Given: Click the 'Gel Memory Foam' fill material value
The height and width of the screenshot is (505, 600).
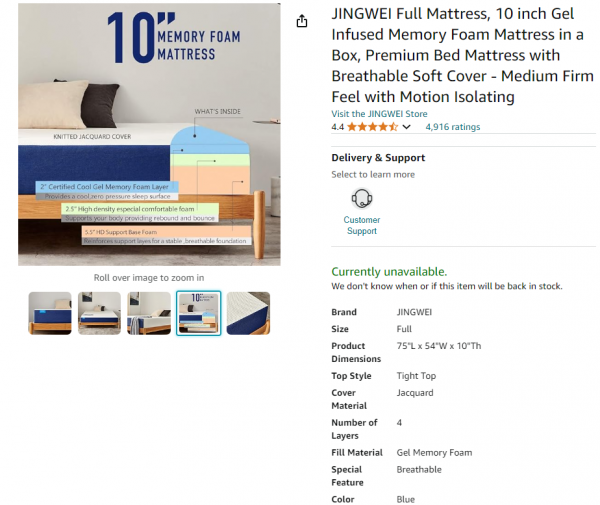Looking at the screenshot, I should click(x=434, y=453).
